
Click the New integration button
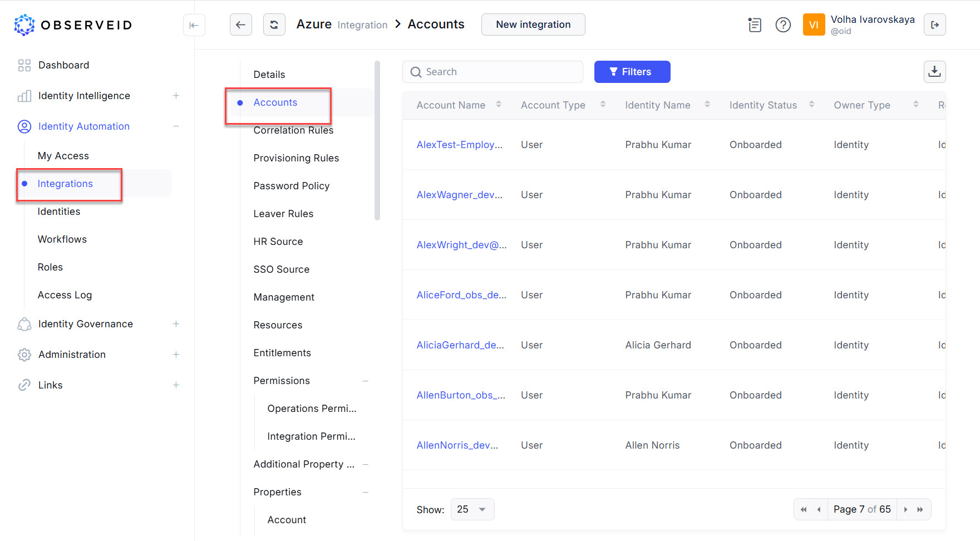pyautogui.click(x=533, y=24)
